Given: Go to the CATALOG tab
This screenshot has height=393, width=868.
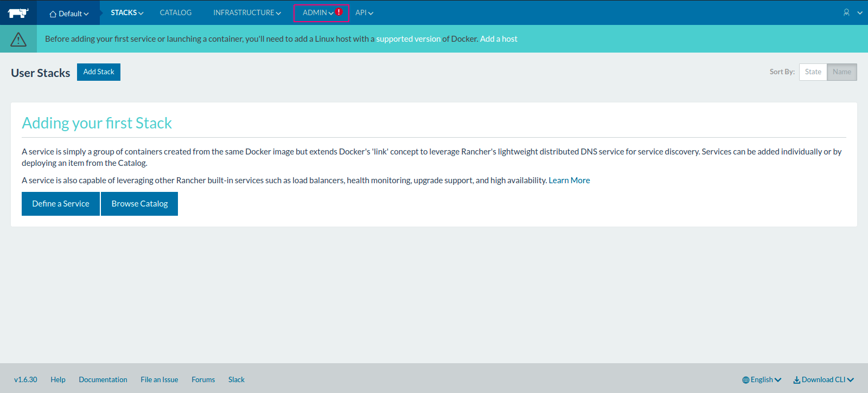Looking at the screenshot, I should [176, 12].
